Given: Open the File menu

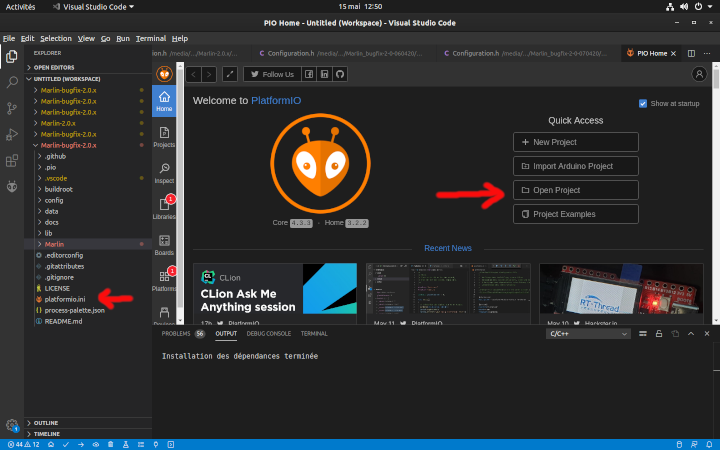Looking at the screenshot, I should pos(9,39).
